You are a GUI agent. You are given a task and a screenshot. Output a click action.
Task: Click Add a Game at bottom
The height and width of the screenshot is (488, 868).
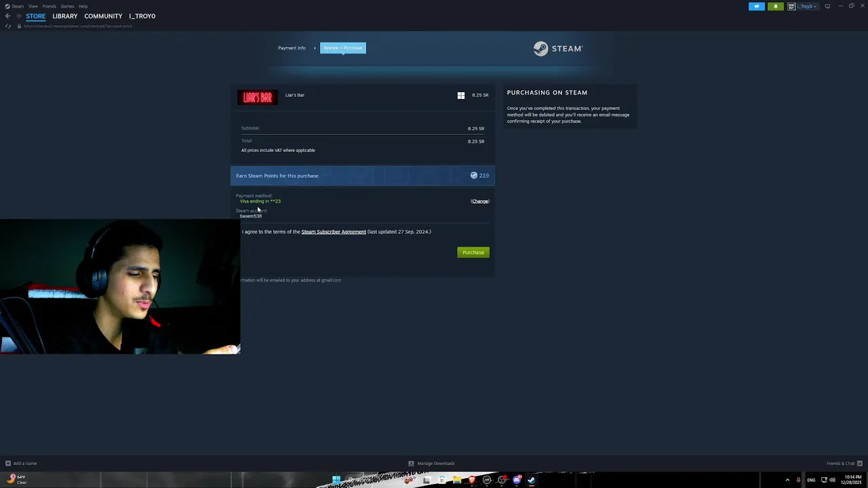21,464
